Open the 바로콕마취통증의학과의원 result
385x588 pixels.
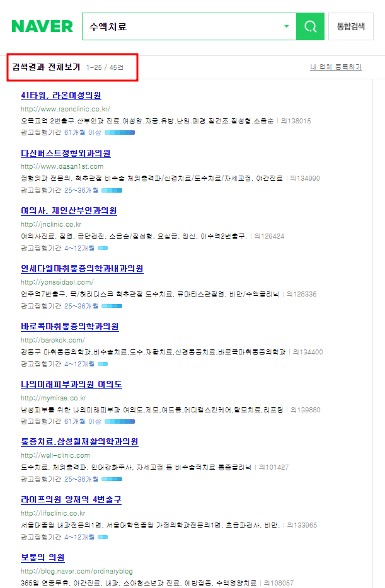click(x=70, y=327)
